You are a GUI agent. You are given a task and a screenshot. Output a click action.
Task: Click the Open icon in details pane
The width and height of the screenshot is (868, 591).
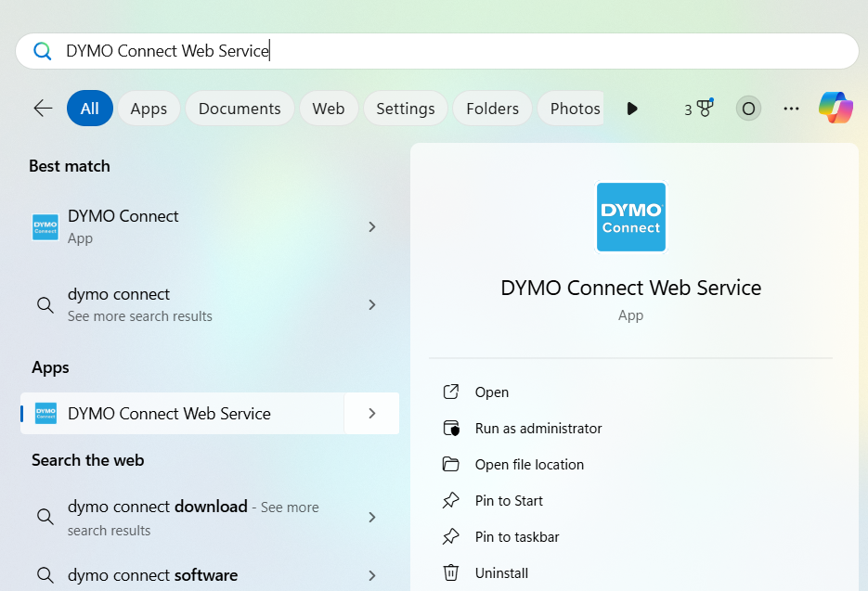(x=451, y=392)
